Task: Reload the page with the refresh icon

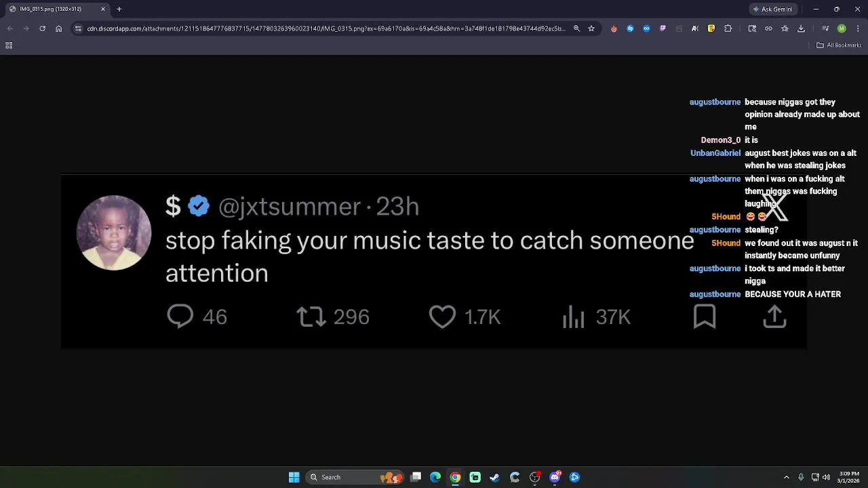Action: 42,28
